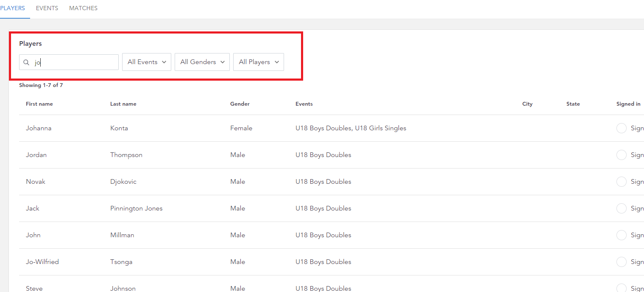Viewport: 644px width, 292px height.
Task: Select last name Millman
Action: [122, 235]
